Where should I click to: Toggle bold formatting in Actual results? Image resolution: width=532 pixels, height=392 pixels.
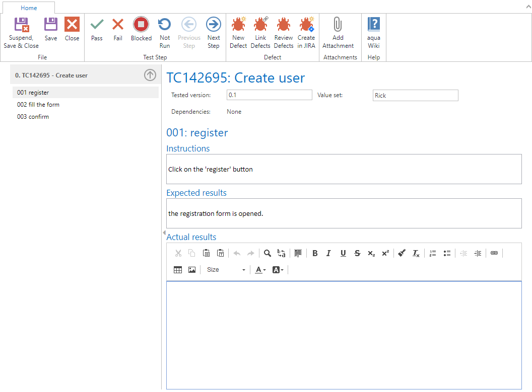tap(315, 254)
